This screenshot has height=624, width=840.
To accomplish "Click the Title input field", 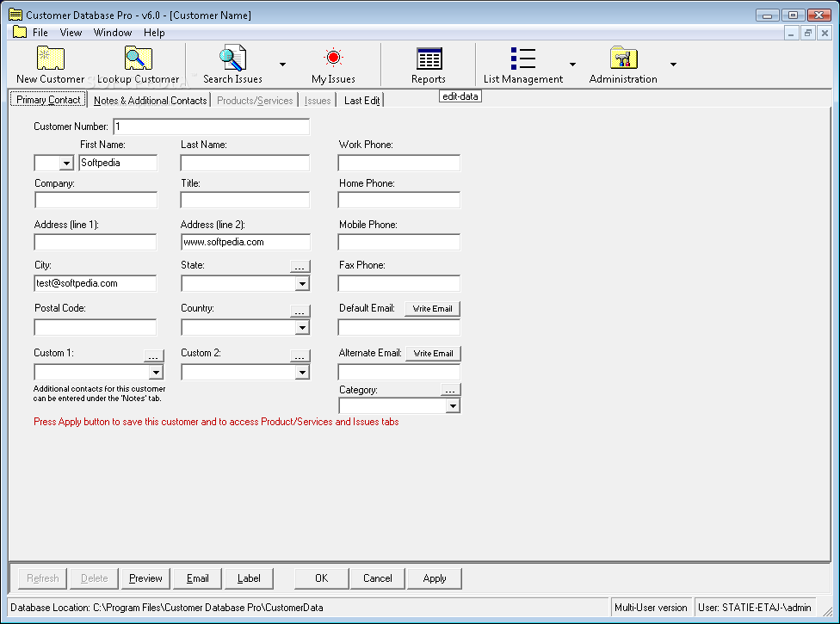I will pos(244,200).
